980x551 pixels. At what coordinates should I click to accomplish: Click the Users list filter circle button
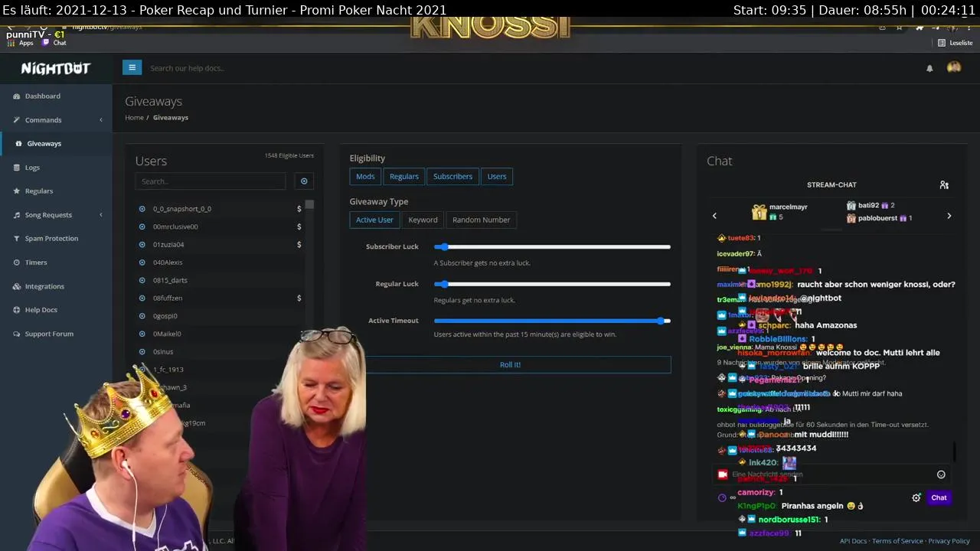304,181
